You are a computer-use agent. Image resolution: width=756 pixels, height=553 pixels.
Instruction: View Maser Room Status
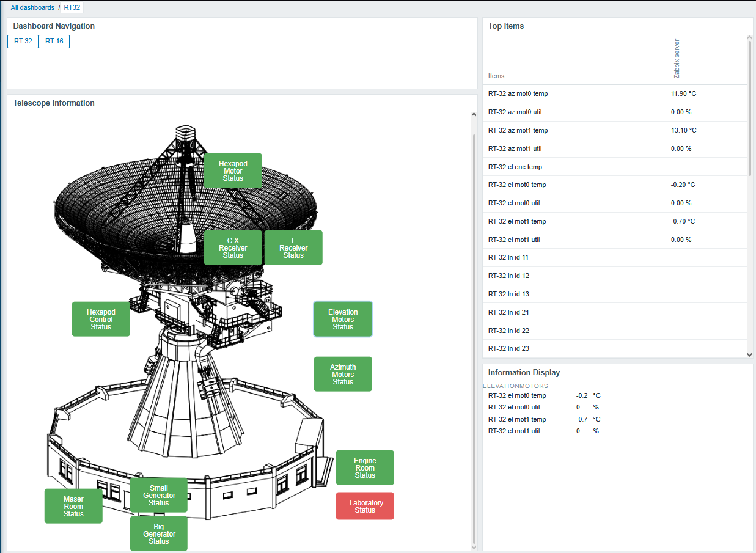73,506
